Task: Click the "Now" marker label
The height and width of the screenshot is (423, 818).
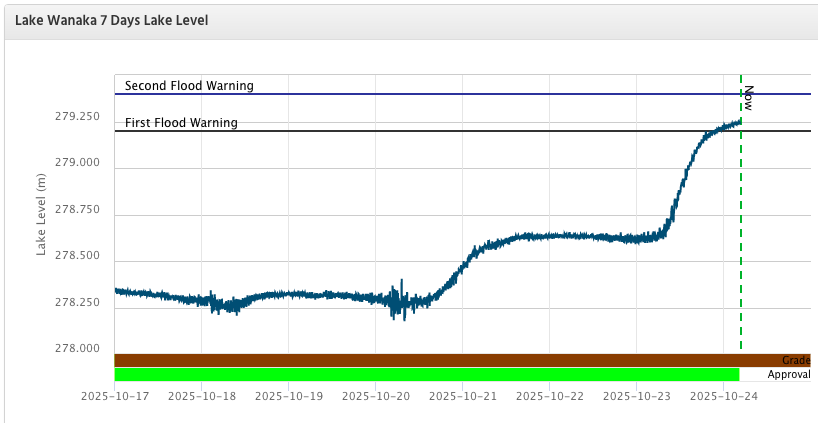Action: pyautogui.click(x=748, y=97)
